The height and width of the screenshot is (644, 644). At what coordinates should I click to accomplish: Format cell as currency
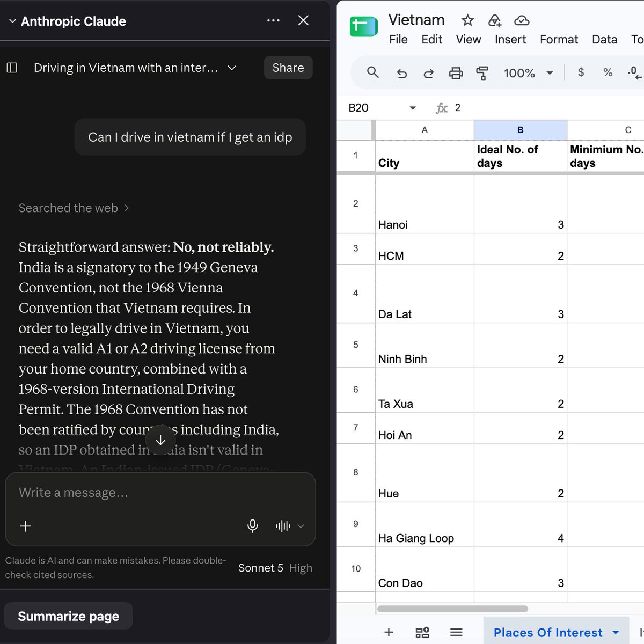click(x=581, y=72)
